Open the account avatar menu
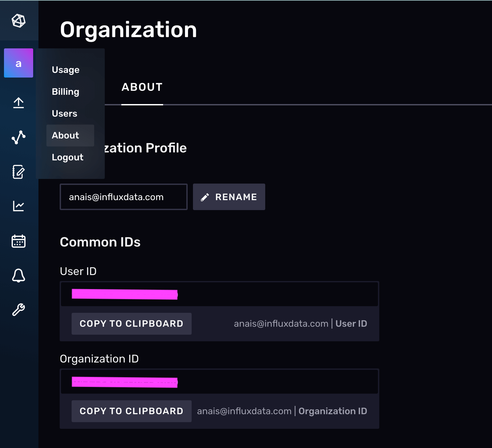This screenshot has width=492, height=448. tap(19, 63)
